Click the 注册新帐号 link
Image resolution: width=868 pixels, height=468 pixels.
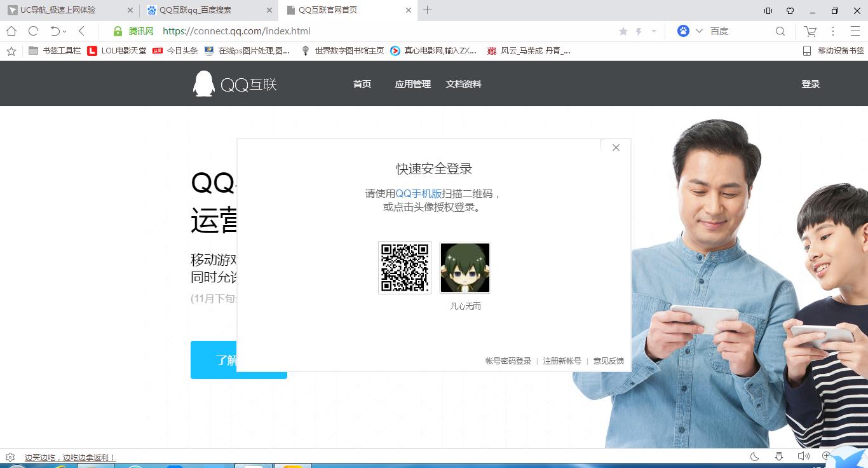562,360
